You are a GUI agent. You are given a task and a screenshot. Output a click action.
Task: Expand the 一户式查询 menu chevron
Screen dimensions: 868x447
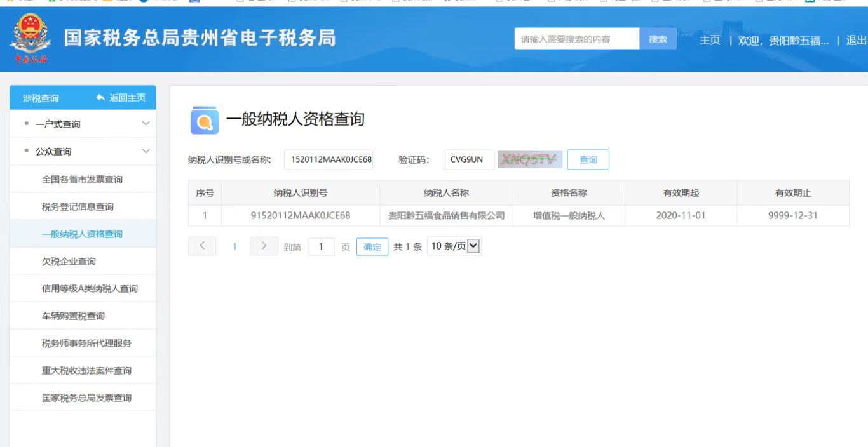[146, 124]
